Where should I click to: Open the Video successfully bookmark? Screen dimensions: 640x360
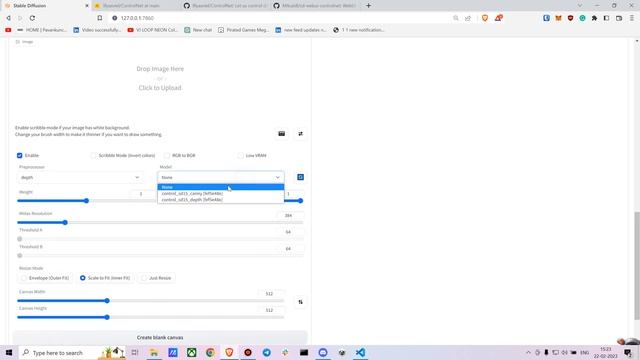point(97,30)
